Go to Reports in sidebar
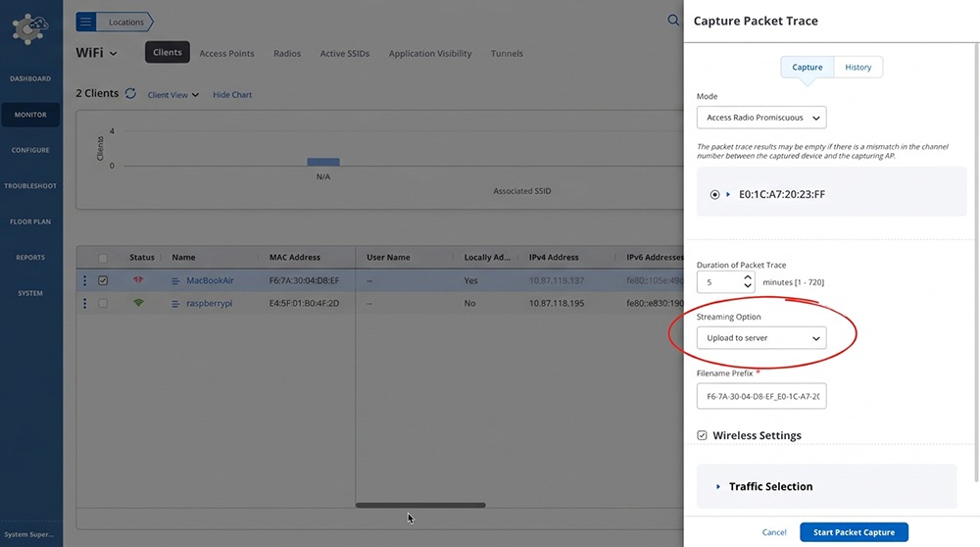 click(x=30, y=258)
